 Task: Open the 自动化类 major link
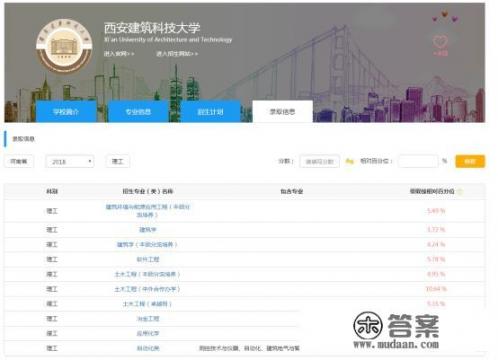point(148,348)
